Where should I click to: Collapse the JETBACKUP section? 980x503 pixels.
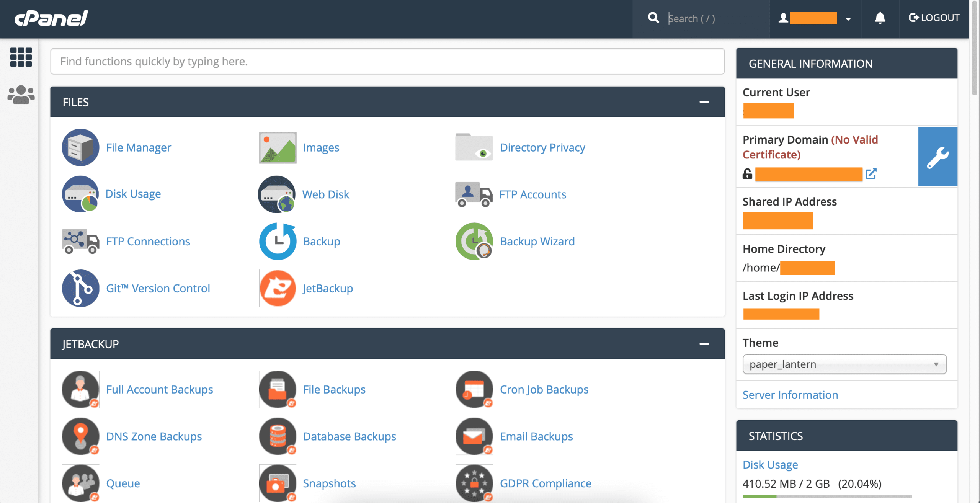click(704, 344)
